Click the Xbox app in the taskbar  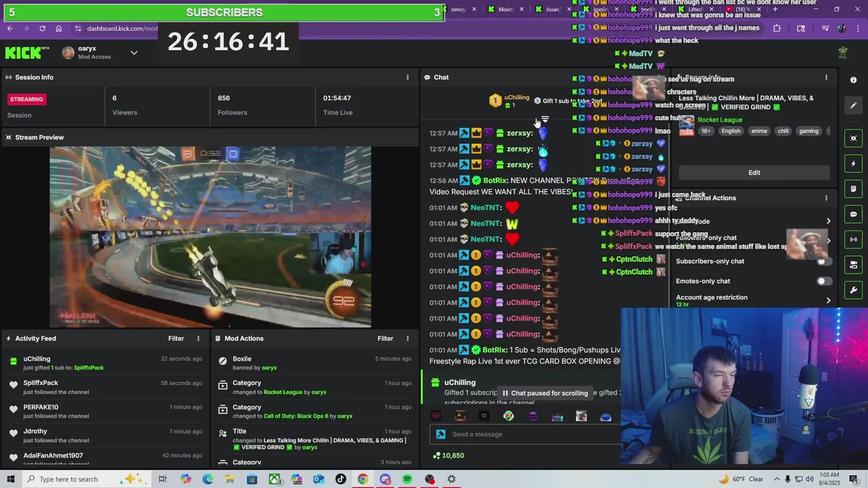click(274, 479)
